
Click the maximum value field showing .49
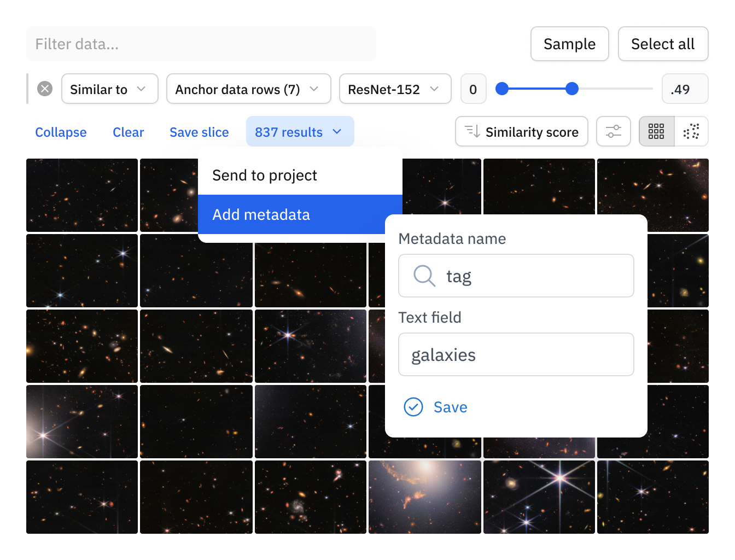pyautogui.click(x=685, y=89)
